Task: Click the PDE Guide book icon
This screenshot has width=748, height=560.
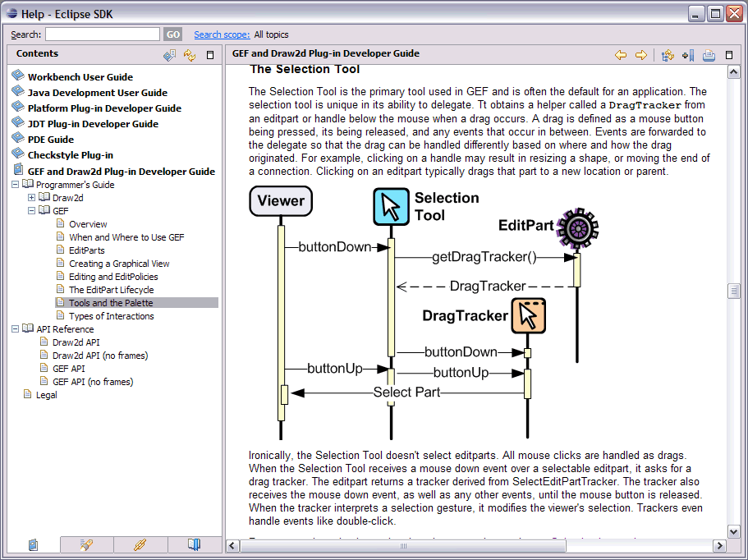Action: tap(18, 138)
